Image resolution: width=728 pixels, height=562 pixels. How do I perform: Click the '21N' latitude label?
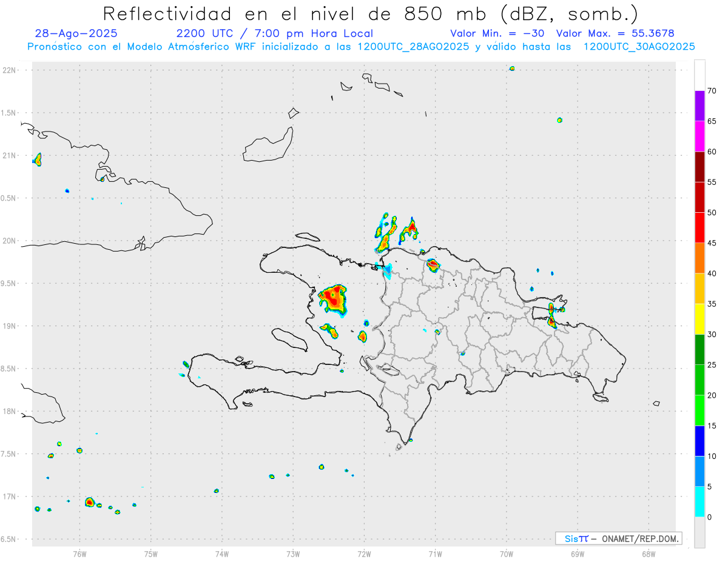9,156
